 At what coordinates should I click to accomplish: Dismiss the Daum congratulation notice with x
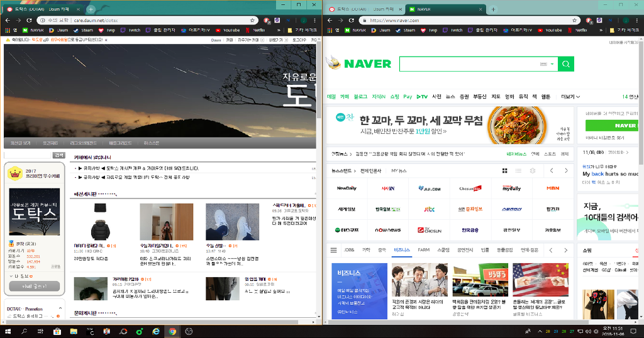click(106, 40)
